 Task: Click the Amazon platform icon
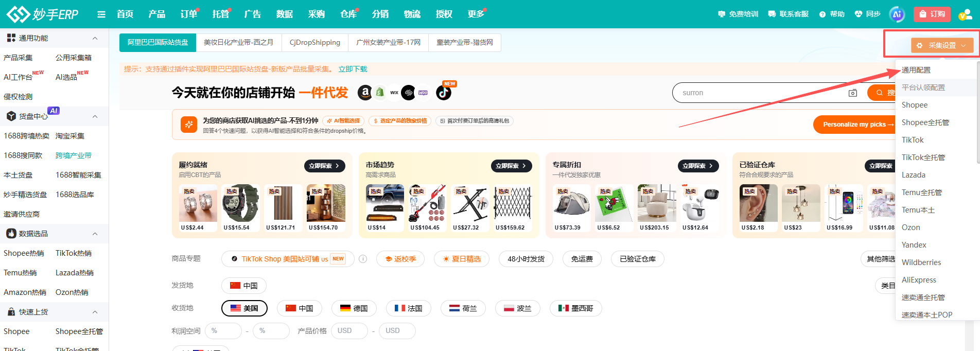[365, 93]
